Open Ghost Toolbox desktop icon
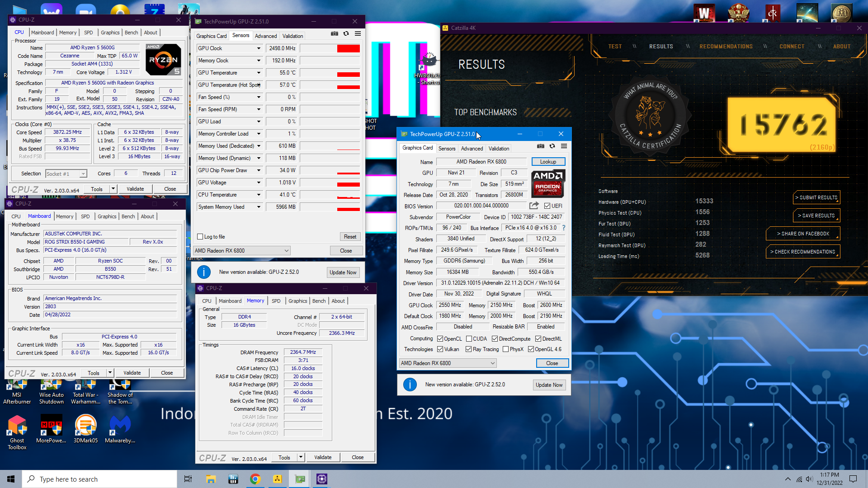The image size is (868, 488). pos(17,432)
